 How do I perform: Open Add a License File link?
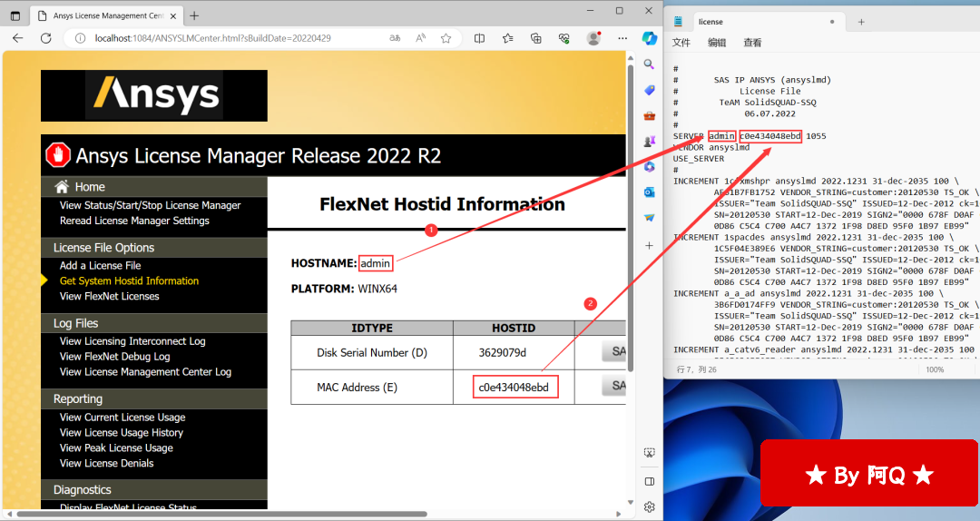tap(100, 265)
